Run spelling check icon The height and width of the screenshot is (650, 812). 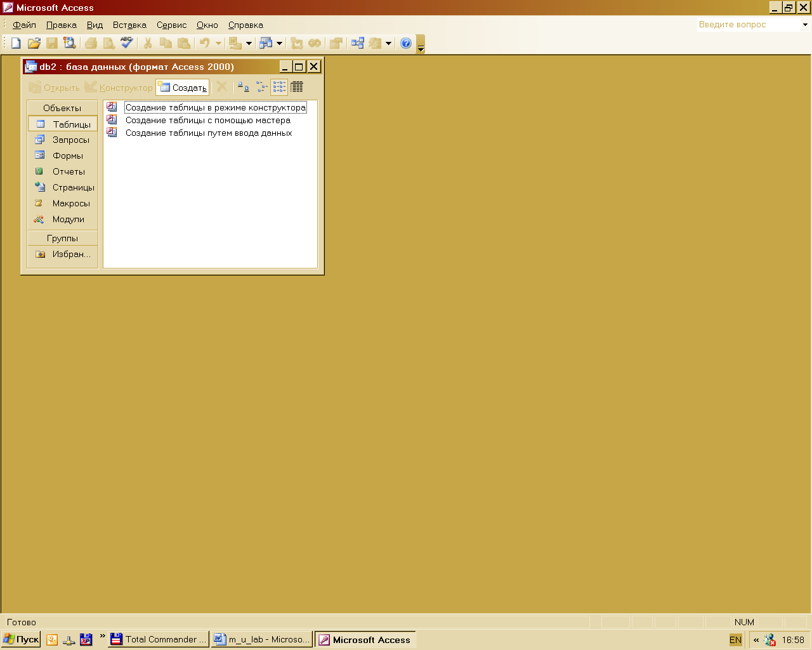click(x=127, y=43)
